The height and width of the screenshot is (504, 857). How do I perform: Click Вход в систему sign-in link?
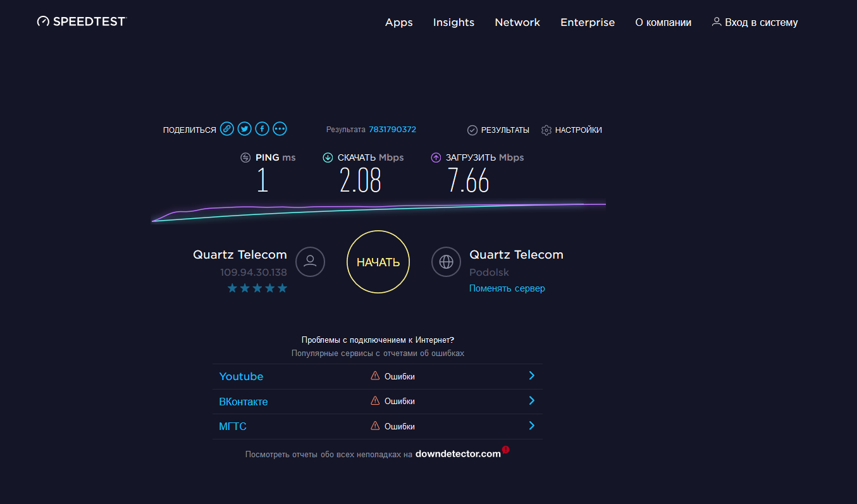coord(755,22)
